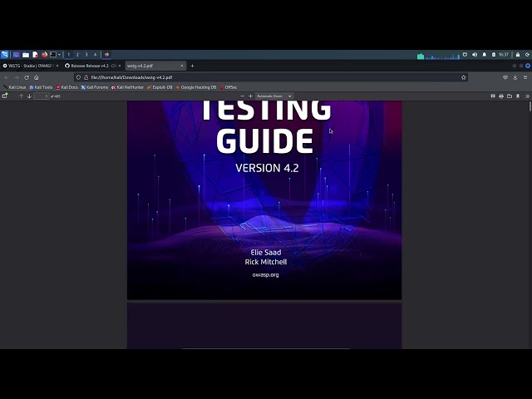Click the PDF current view bookmark icon
Screen dimensions: 532x399
point(518,96)
